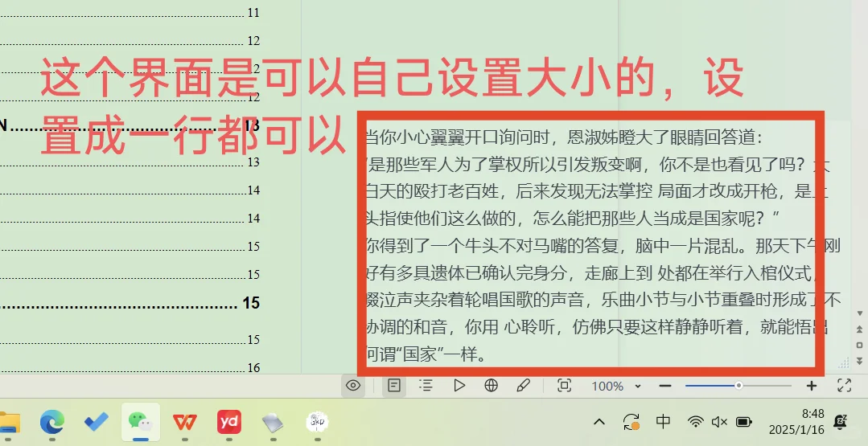The width and height of the screenshot is (868, 446).
Task: Click the sync status tray icon
Action: (631, 422)
